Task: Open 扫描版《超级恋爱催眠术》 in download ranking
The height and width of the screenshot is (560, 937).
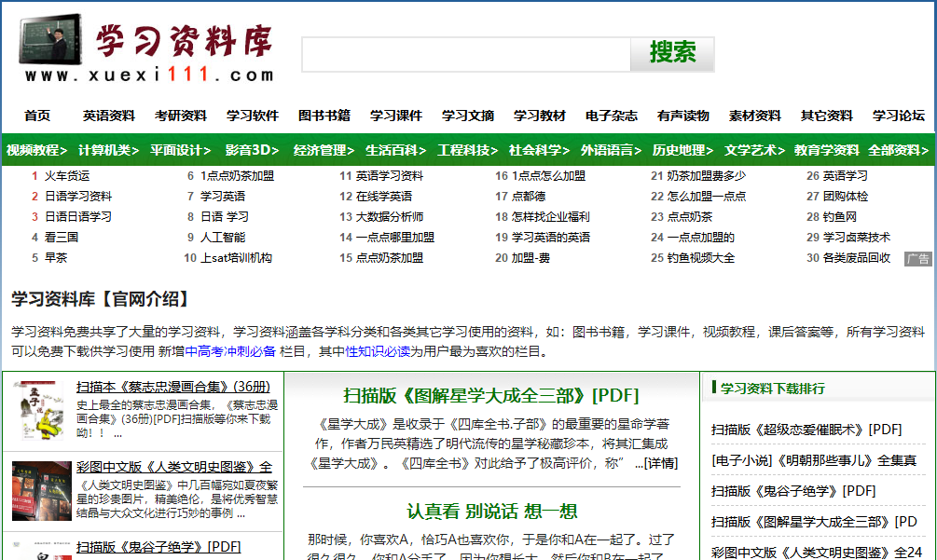Action: [x=806, y=430]
